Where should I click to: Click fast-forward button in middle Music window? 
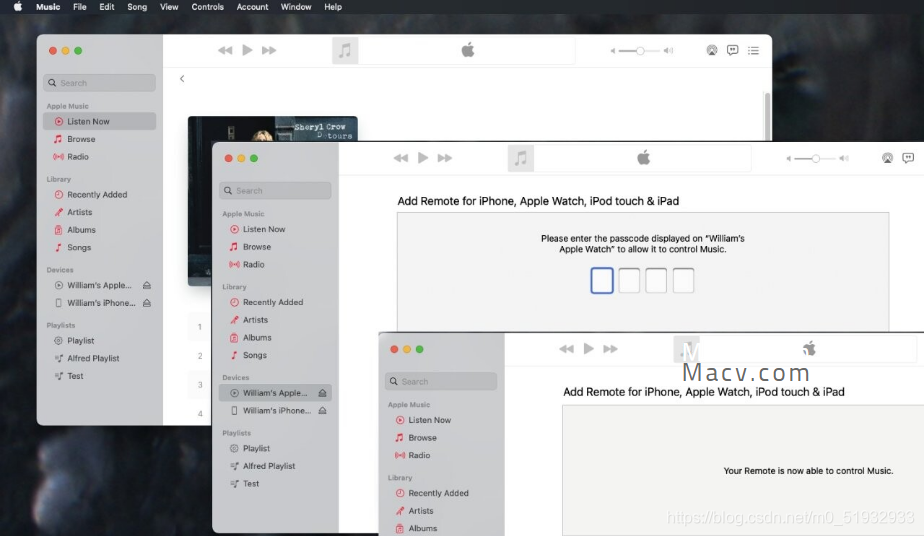[445, 158]
